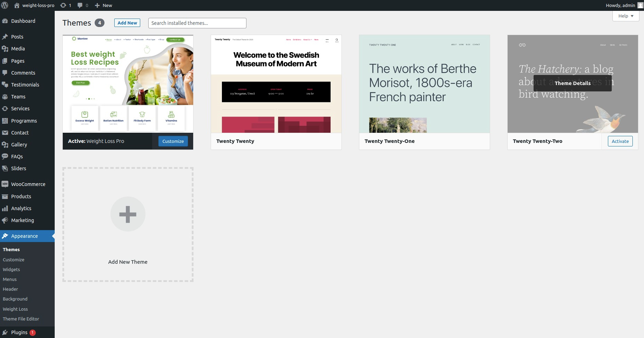644x338 pixels.
Task: Click the home icon next to weight-loss-pro
Action: (16, 5)
